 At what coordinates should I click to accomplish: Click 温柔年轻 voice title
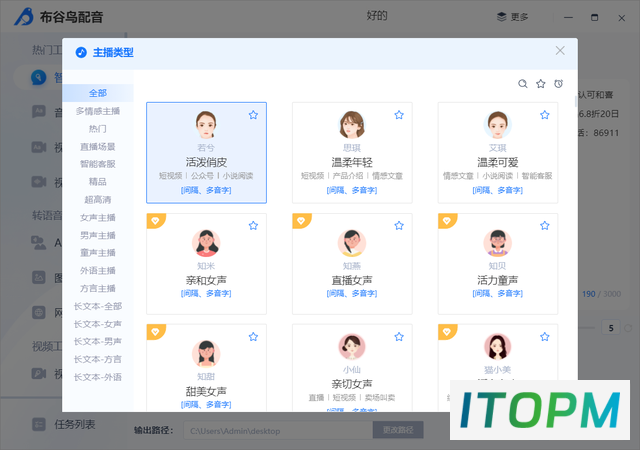pyautogui.click(x=352, y=162)
